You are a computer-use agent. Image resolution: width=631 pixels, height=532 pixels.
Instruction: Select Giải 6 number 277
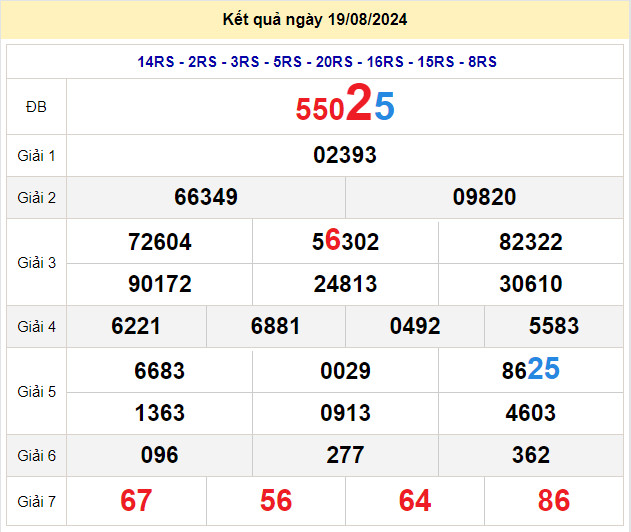pos(345,455)
